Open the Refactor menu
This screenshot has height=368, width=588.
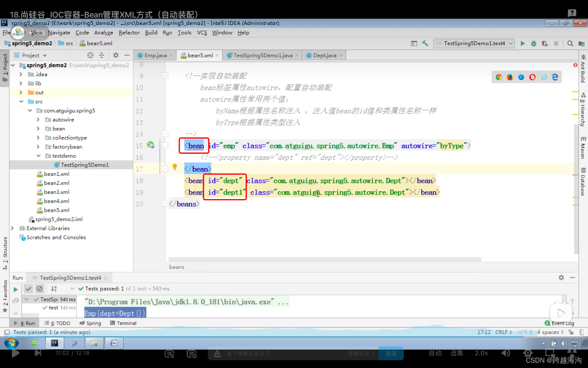[x=129, y=33]
